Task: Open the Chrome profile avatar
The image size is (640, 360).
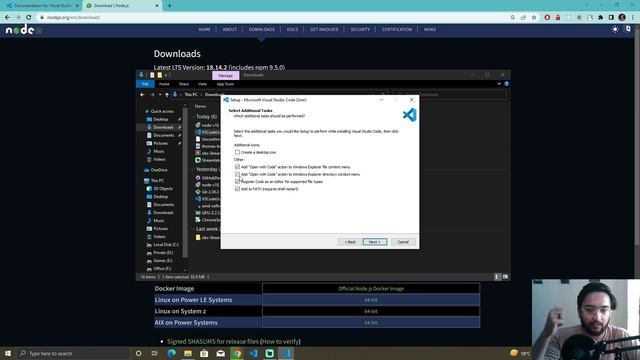Action: [622, 18]
